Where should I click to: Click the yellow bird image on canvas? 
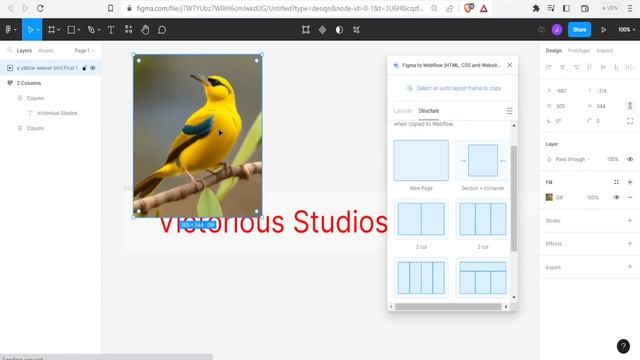(198, 136)
